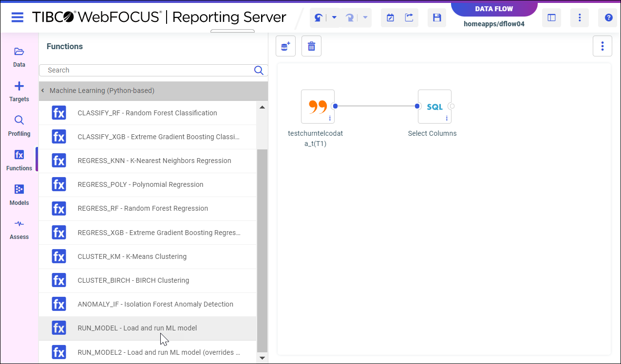Open the undo dropdown arrow
The height and width of the screenshot is (364, 621).
pyautogui.click(x=334, y=18)
